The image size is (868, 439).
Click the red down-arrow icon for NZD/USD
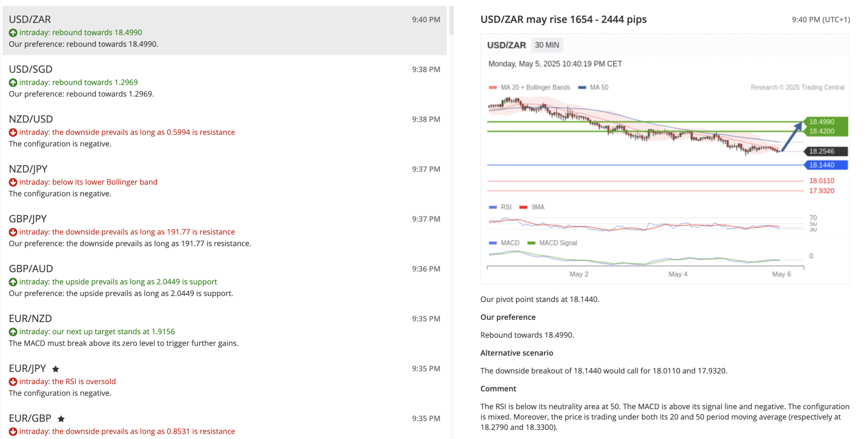point(13,133)
